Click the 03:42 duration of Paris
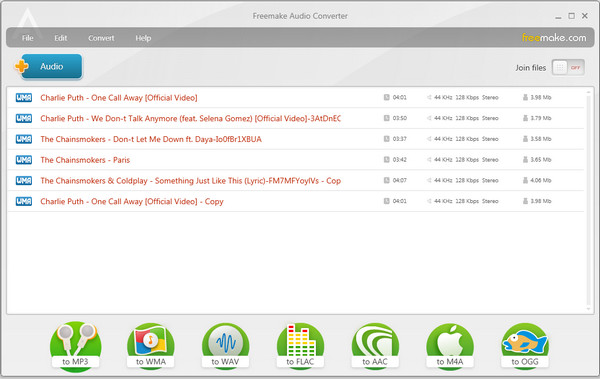The width and height of the screenshot is (600, 379). coord(399,159)
